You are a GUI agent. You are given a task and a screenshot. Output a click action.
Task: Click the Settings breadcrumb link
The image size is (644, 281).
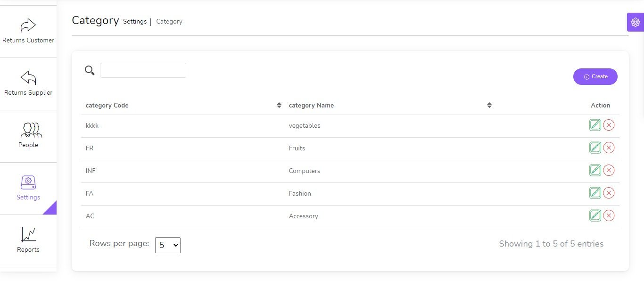click(135, 22)
